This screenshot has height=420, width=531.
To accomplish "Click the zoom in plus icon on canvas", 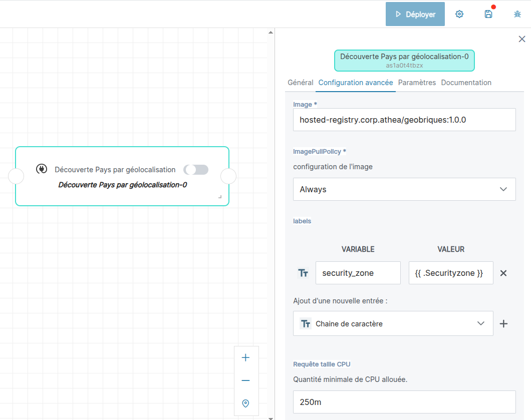I will 245,357.
